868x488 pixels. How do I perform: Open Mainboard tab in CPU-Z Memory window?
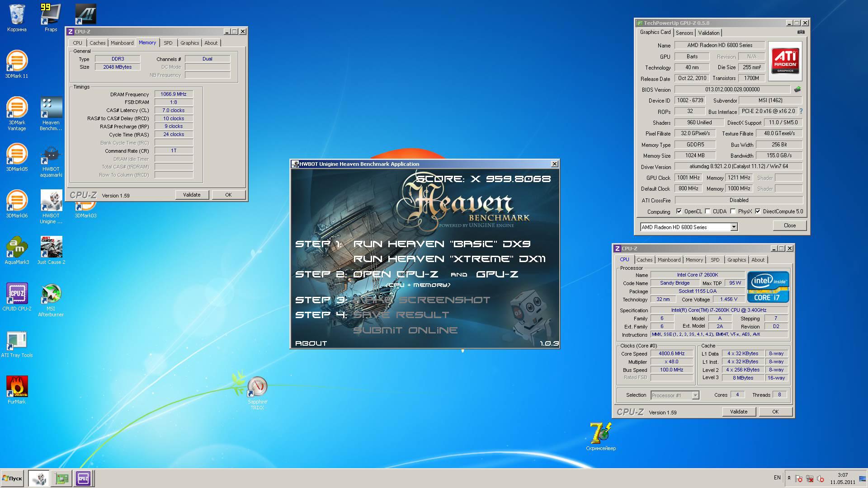pos(122,43)
